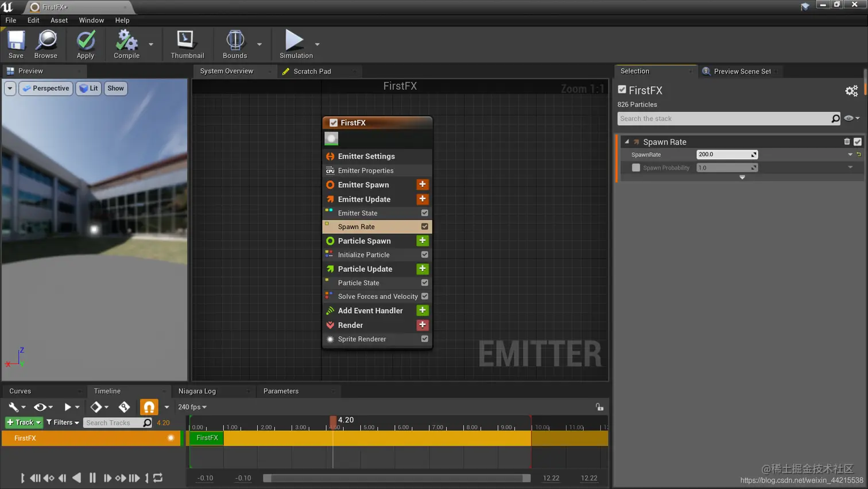
Task: Add a module to Emitter Update
Action: [x=423, y=199]
